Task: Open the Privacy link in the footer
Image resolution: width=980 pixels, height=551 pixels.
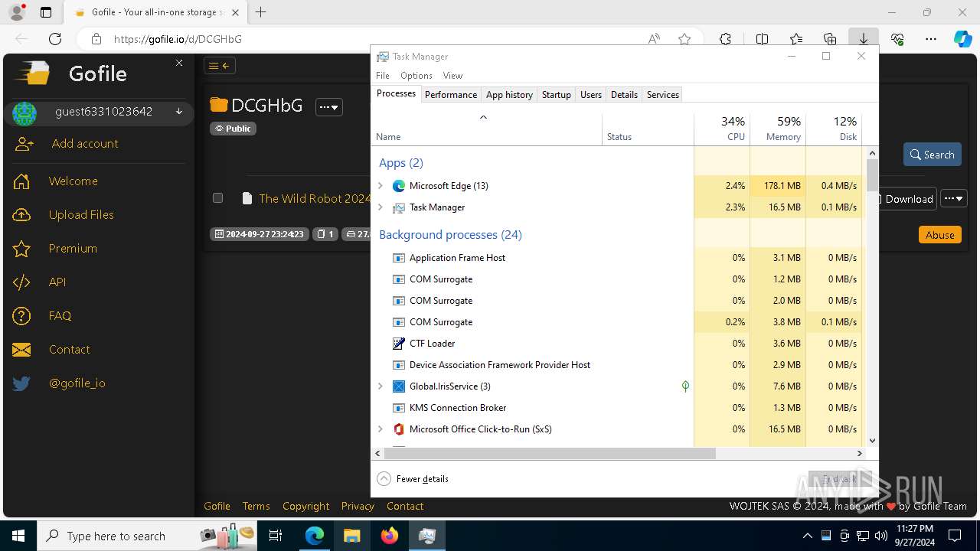Action: point(358,506)
